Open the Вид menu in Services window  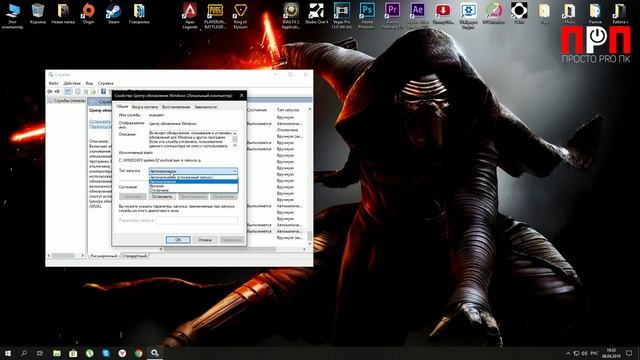pyautogui.click(x=89, y=83)
